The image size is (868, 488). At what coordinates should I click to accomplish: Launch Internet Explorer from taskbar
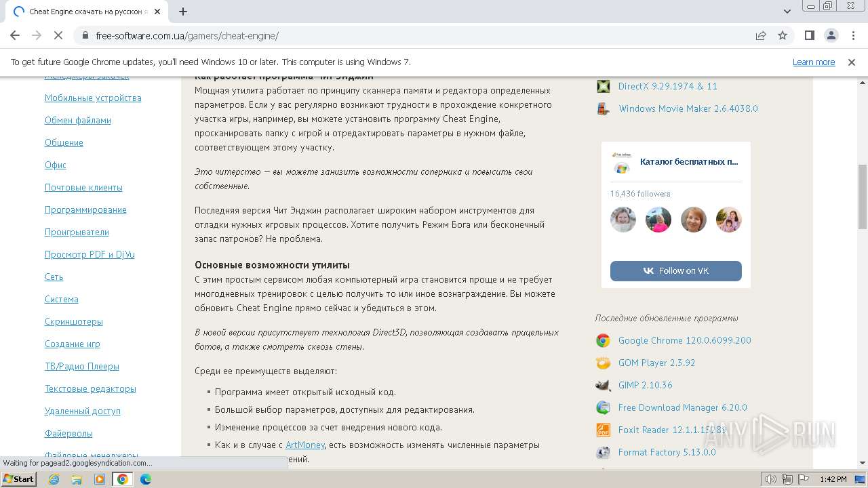(54, 479)
